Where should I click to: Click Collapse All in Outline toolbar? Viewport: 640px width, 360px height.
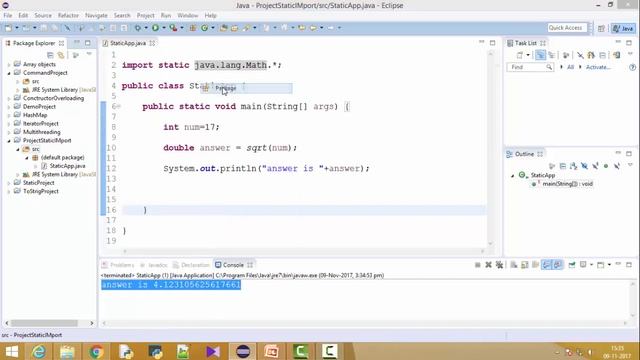[x=563, y=166]
